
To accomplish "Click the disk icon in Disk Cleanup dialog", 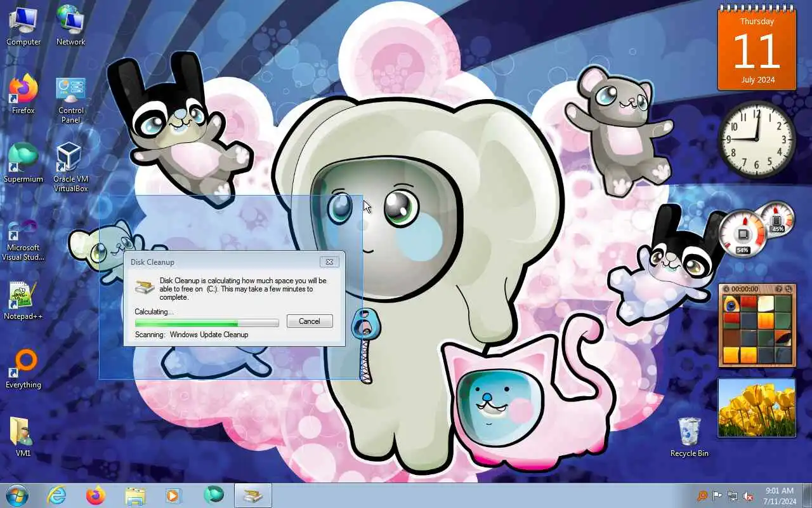I will [145, 287].
